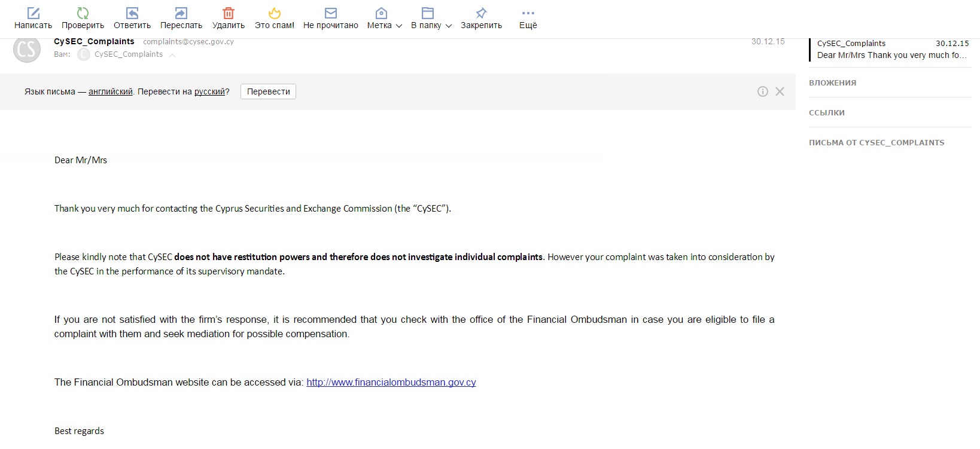This screenshot has width=980, height=449.
Task: Open the financialombudsman.gov.cy link
Action: click(x=391, y=382)
